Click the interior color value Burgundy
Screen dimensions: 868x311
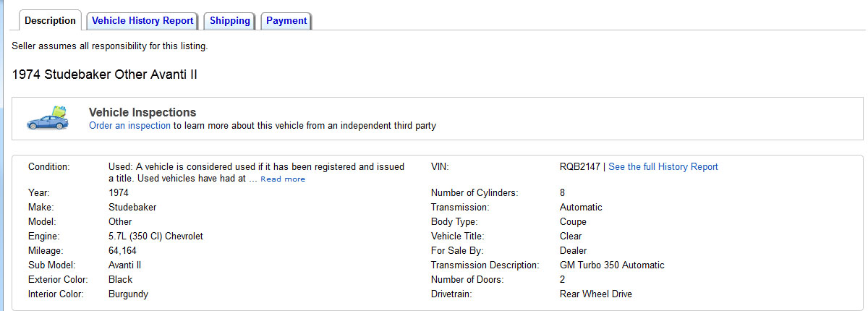128,294
